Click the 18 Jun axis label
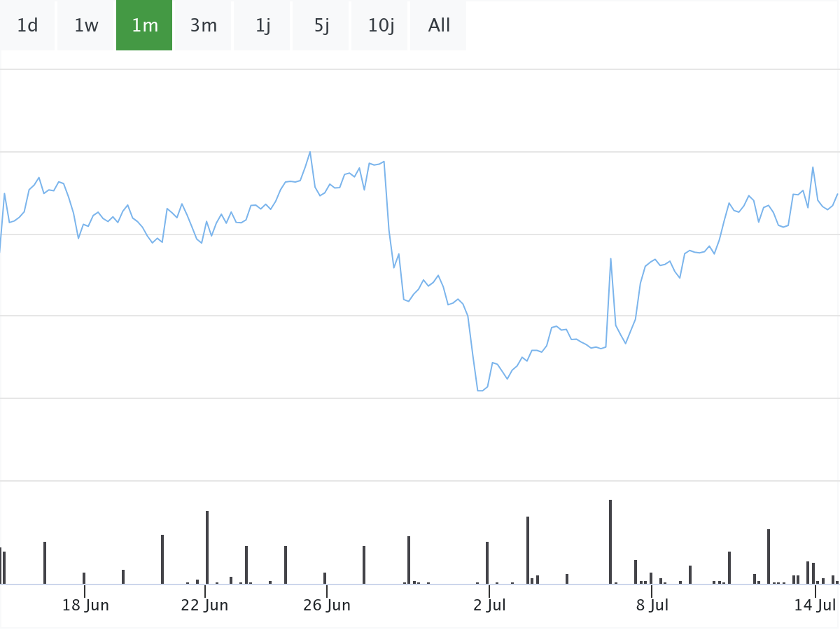 point(85,605)
